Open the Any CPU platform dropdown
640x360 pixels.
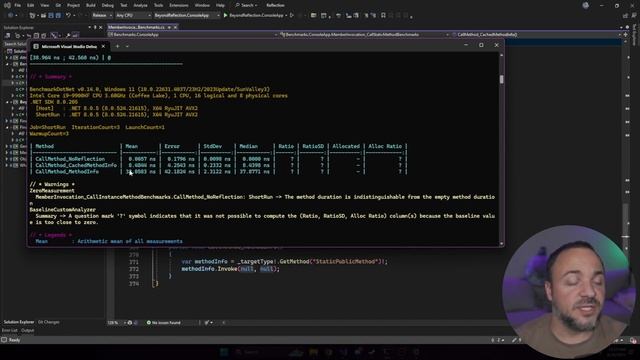pos(133,15)
